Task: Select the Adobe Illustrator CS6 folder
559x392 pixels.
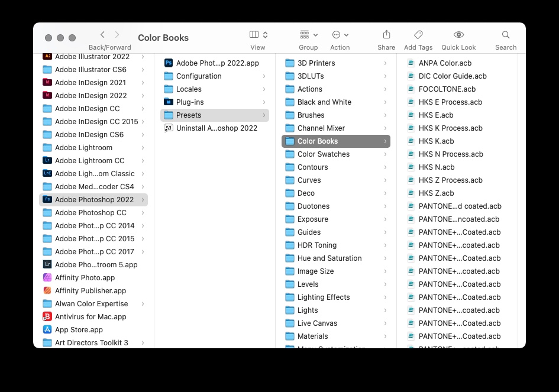Action: (x=93, y=70)
